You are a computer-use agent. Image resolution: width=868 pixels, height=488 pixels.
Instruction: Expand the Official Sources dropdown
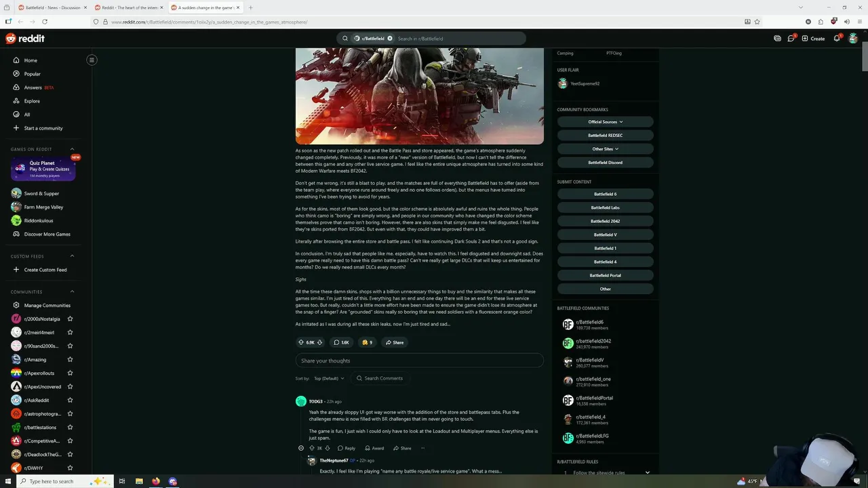coord(605,121)
